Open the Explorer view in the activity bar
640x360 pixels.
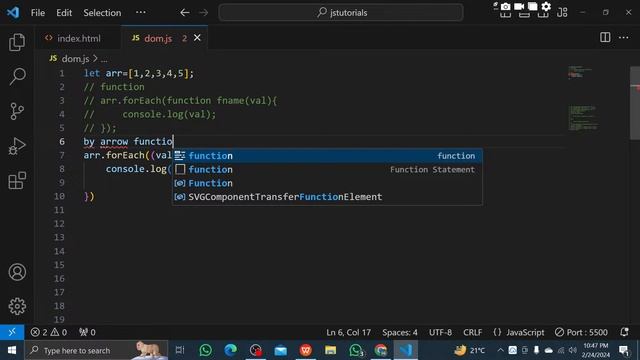pos(17,42)
